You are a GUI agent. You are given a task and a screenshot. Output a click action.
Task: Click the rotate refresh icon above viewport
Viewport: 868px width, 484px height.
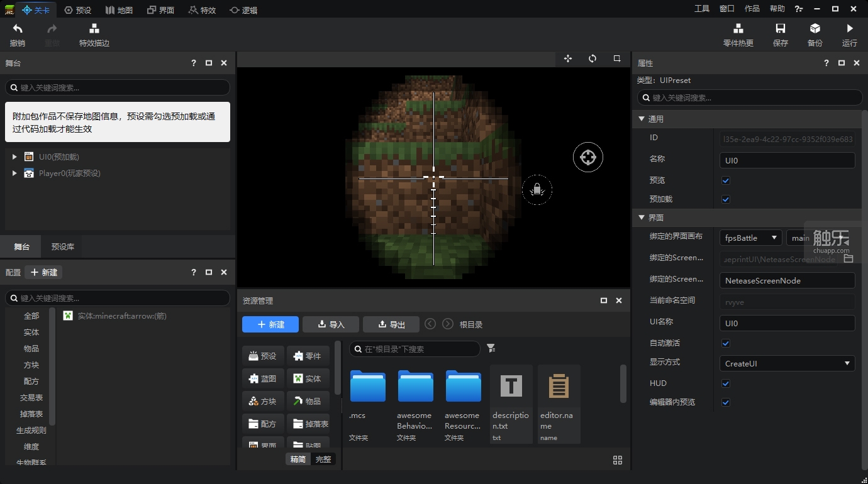pos(593,58)
